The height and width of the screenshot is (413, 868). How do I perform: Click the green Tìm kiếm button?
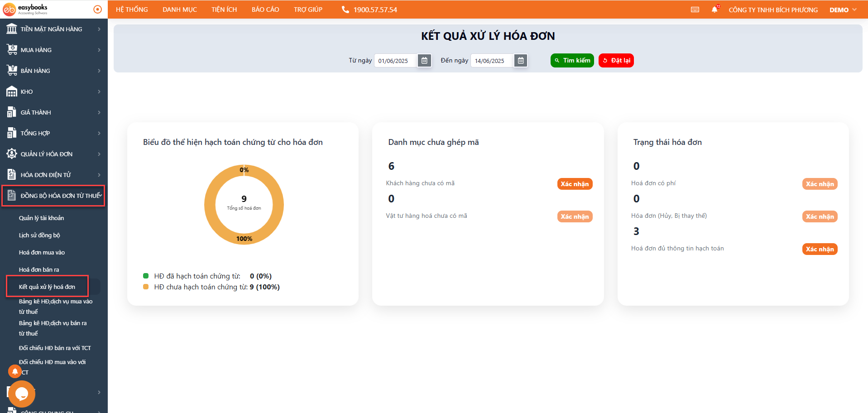tap(572, 60)
